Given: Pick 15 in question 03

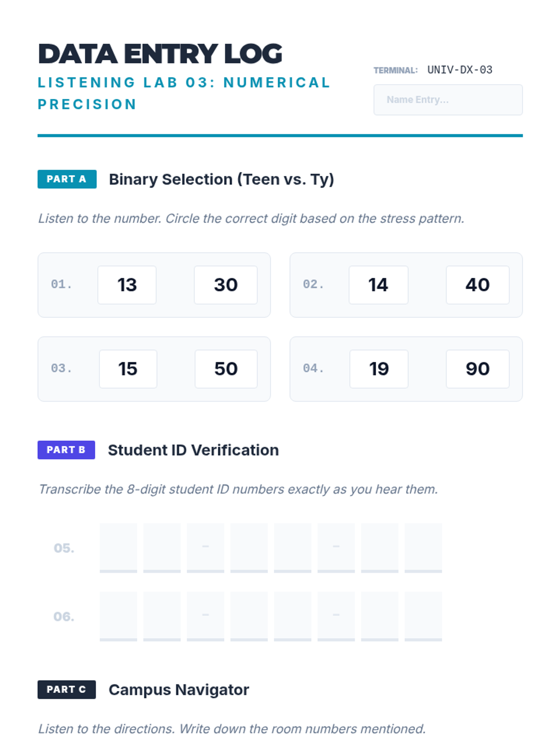Looking at the screenshot, I should tap(128, 369).
